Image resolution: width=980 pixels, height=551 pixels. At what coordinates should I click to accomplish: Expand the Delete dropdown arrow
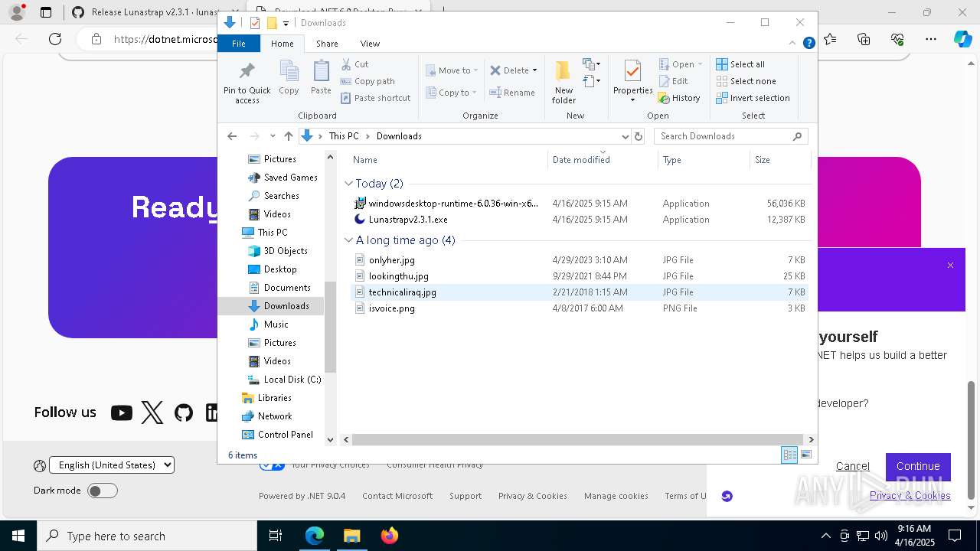[534, 70]
